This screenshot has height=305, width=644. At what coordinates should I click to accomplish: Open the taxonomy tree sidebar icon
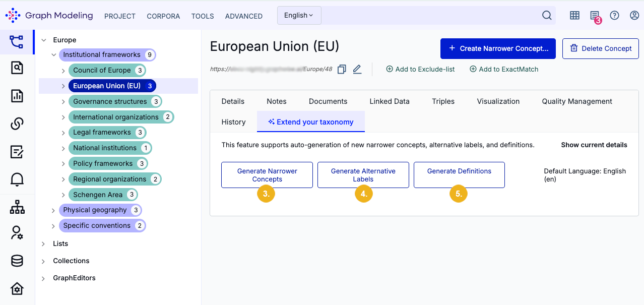[17, 42]
